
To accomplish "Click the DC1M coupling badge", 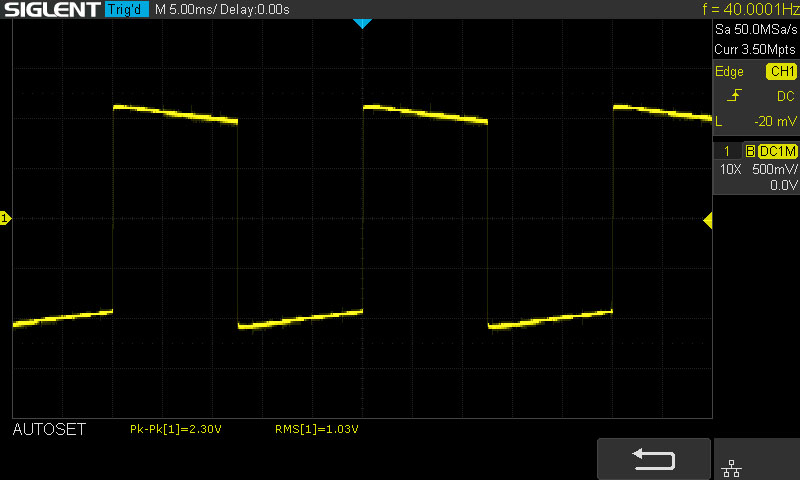I will pyautogui.click(x=778, y=151).
